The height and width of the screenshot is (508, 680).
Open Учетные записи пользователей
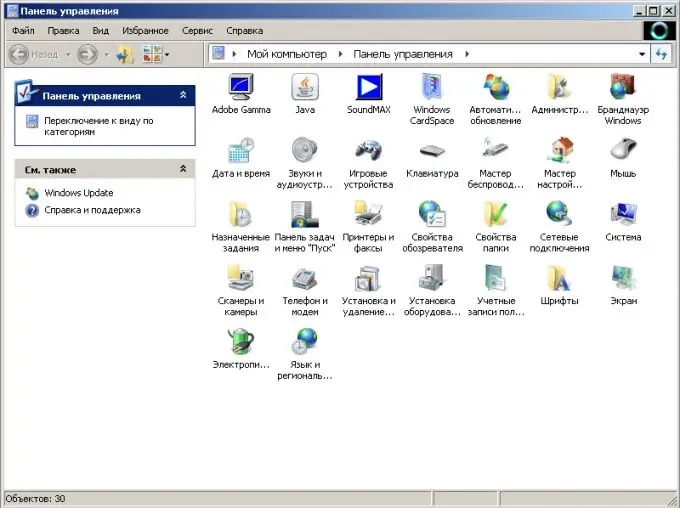tap(496, 291)
